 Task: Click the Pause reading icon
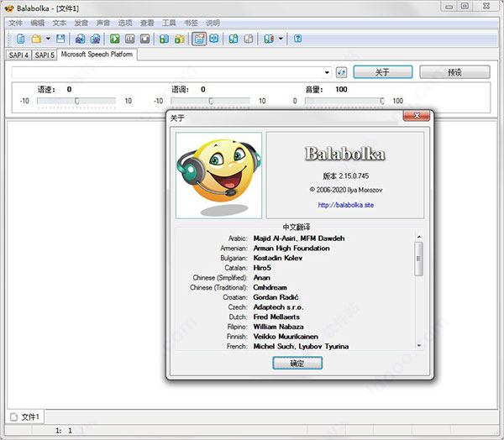coord(130,39)
